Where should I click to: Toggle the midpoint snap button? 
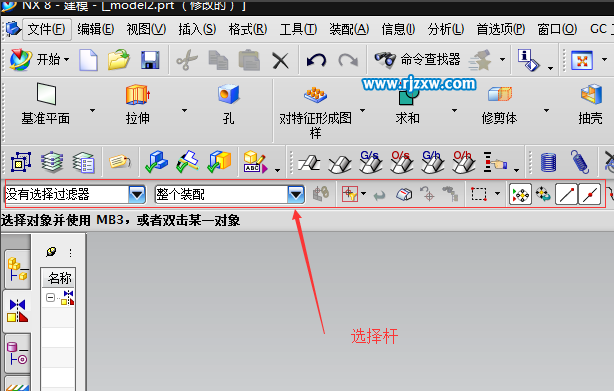coord(589,194)
